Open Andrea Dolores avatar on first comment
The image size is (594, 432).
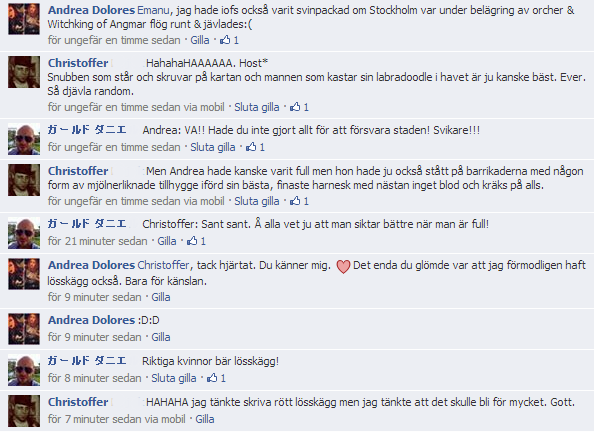pos(24,19)
